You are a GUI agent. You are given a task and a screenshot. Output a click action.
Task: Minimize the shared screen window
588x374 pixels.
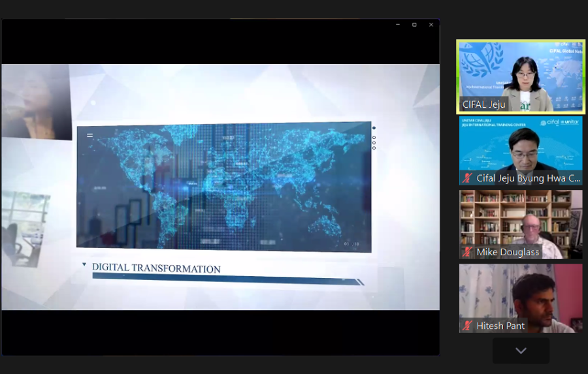[398, 25]
